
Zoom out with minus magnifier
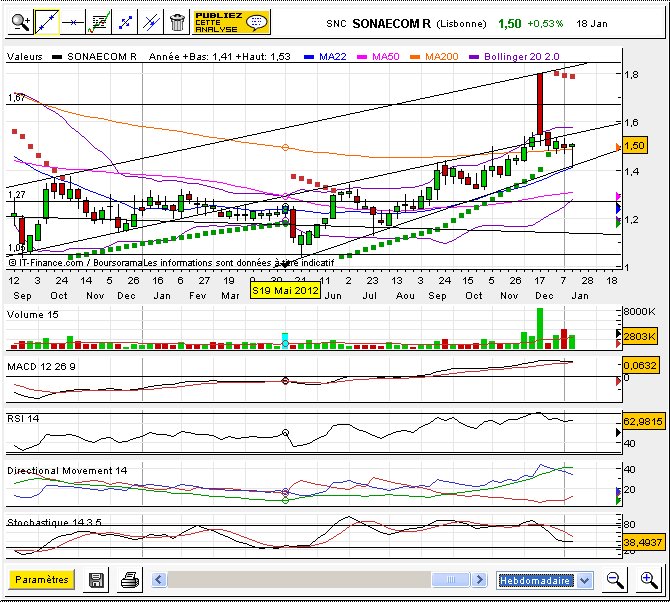[x=615, y=580]
